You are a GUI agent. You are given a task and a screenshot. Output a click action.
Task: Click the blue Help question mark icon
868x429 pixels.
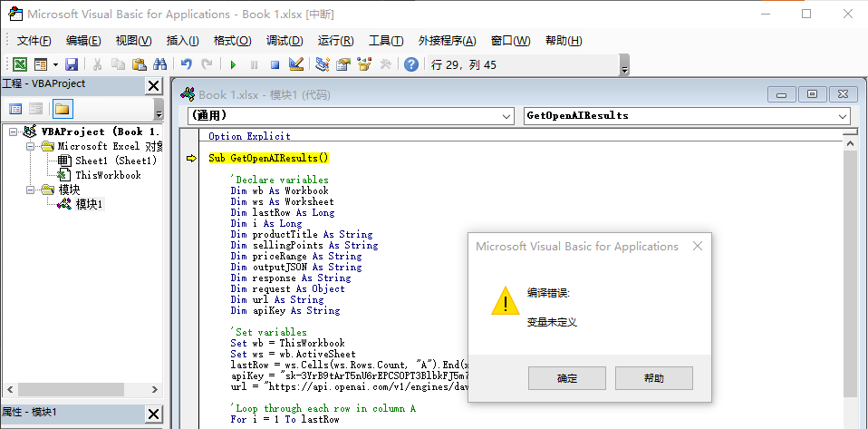click(411, 64)
